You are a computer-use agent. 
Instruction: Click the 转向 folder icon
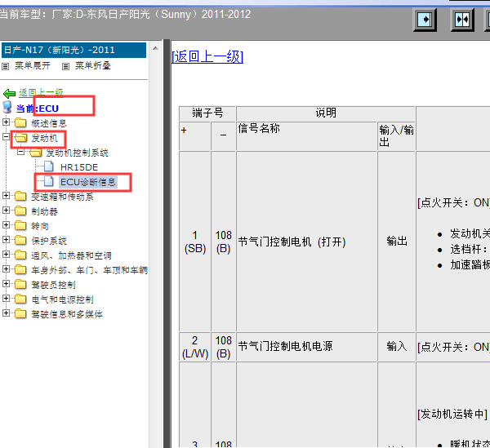(20, 226)
